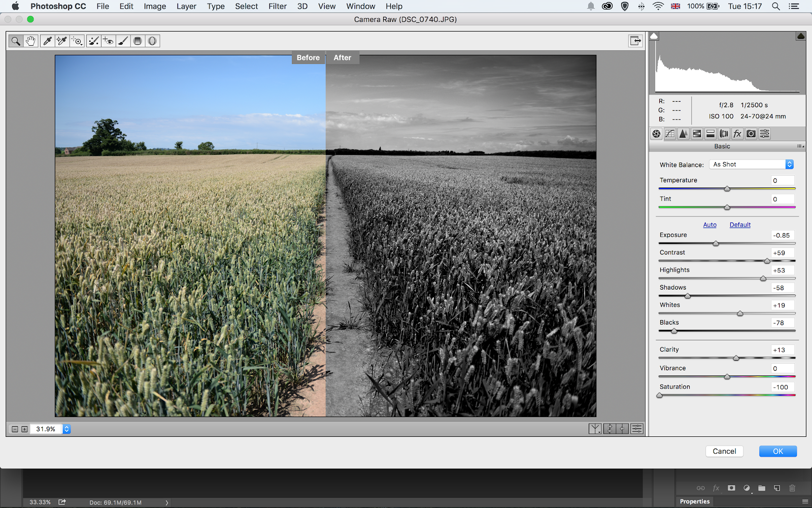
Task: Open the zoom level dropdown at 31.9%
Action: (x=66, y=429)
